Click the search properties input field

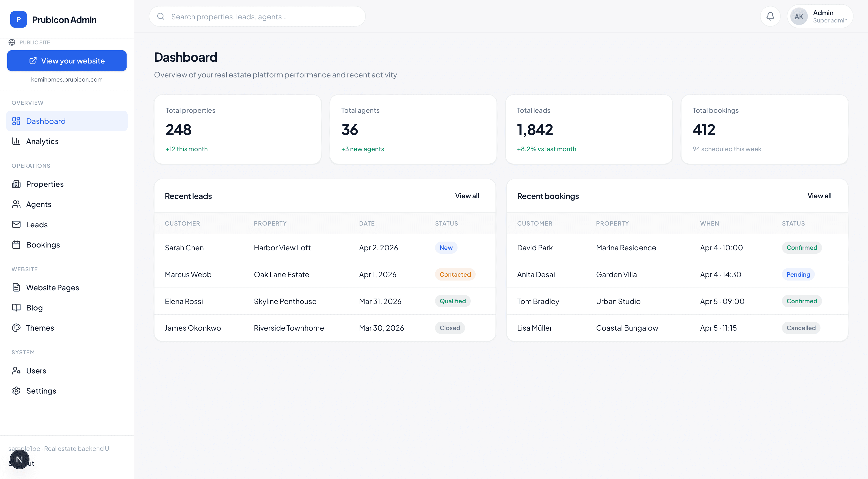[x=256, y=16]
